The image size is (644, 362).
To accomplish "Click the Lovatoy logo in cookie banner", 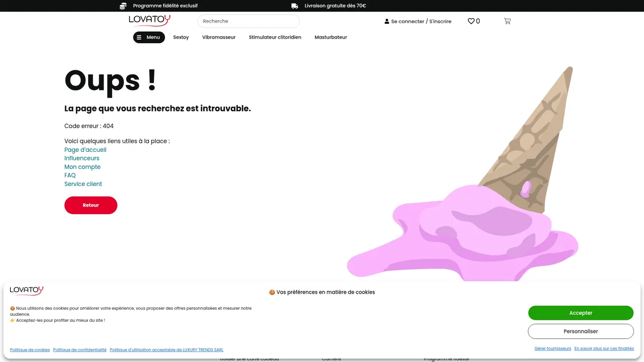I will pyautogui.click(x=27, y=291).
